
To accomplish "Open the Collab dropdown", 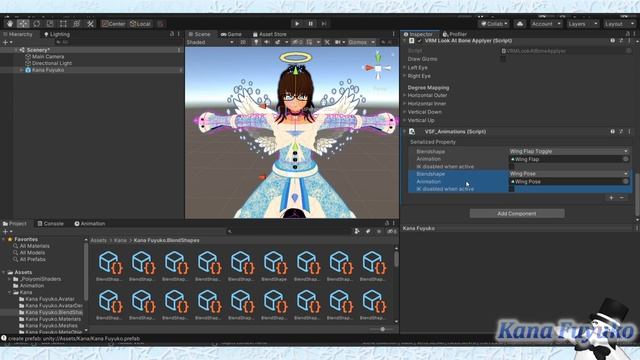I will (494, 24).
